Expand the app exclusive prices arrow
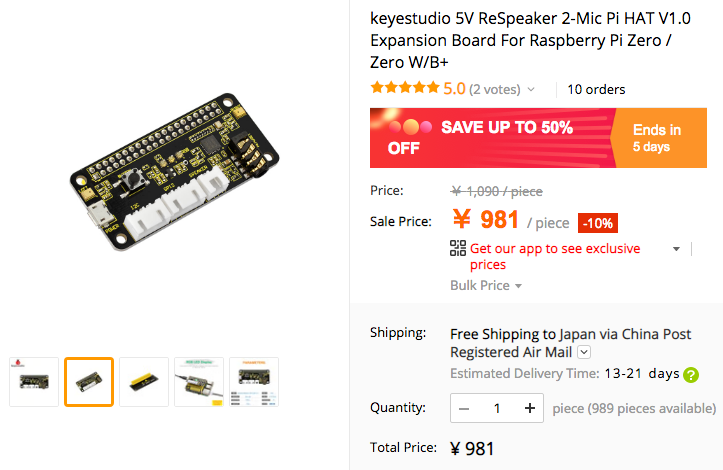Screen dimensions: 723x470 677,249
